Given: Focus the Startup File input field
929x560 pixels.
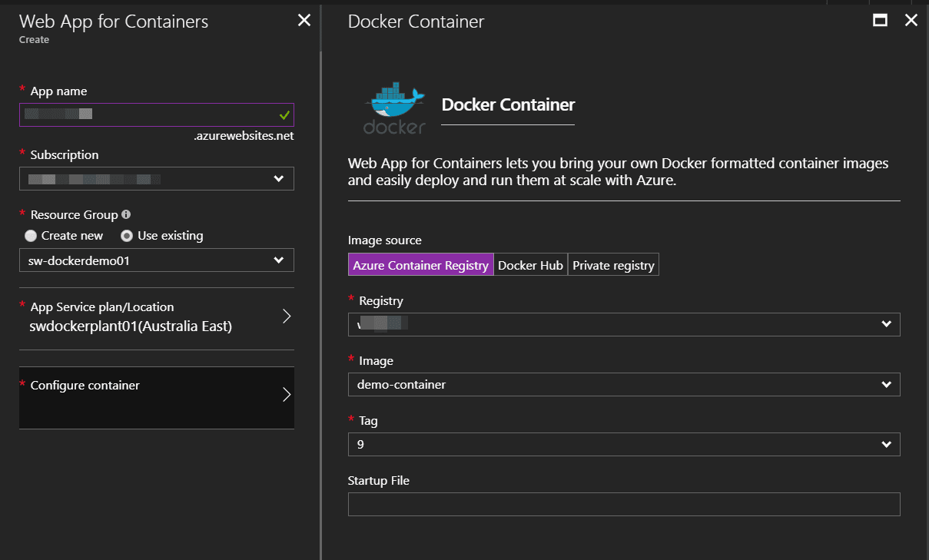Looking at the screenshot, I should (x=624, y=504).
